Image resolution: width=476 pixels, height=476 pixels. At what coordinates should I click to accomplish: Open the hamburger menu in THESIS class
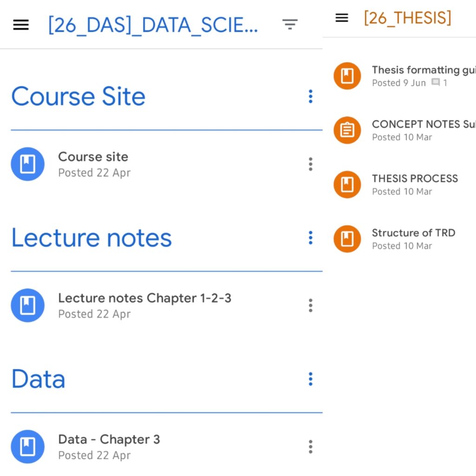click(x=342, y=18)
